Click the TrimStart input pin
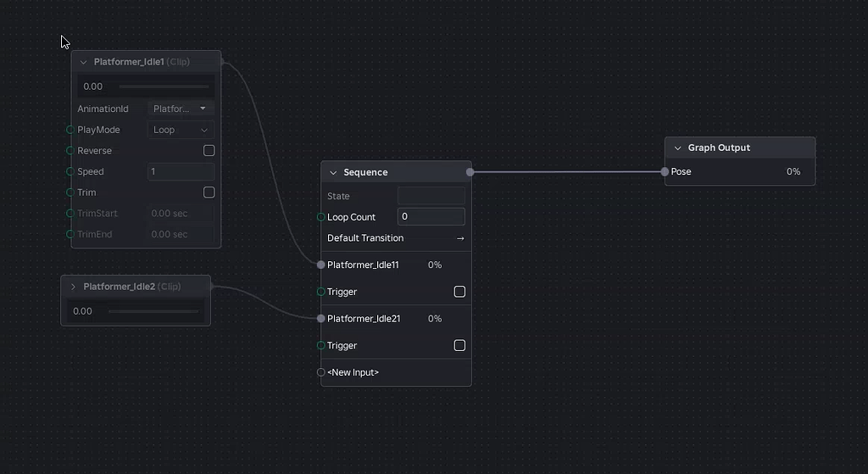Viewport: 868px width, 474px height. 70,213
